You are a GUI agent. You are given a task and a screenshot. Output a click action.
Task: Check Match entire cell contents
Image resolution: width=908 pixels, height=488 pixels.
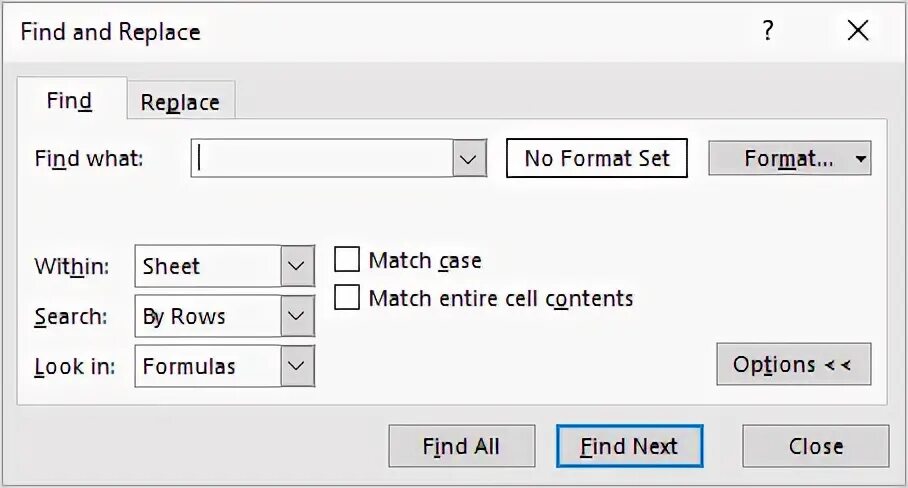[x=347, y=298]
